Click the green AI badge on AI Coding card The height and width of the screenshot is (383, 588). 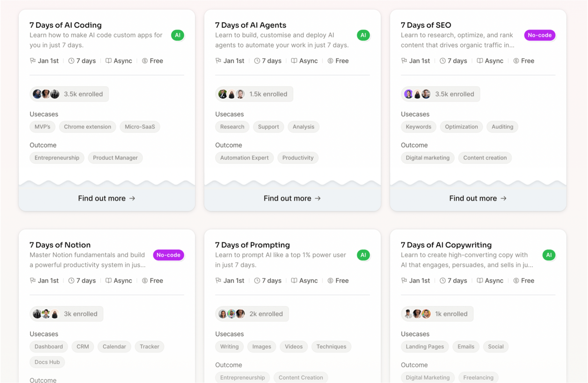point(177,35)
